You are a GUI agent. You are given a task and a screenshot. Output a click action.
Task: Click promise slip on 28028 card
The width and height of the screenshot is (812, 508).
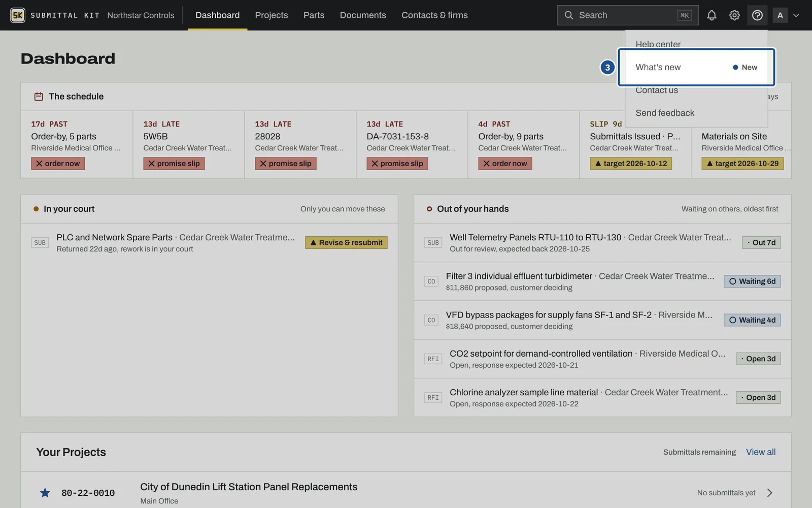pos(286,164)
